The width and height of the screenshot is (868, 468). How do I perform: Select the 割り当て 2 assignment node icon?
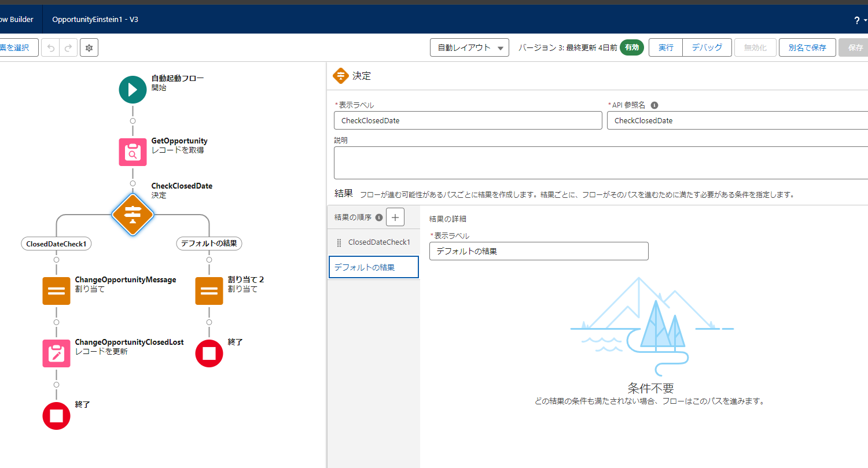pyautogui.click(x=209, y=290)
